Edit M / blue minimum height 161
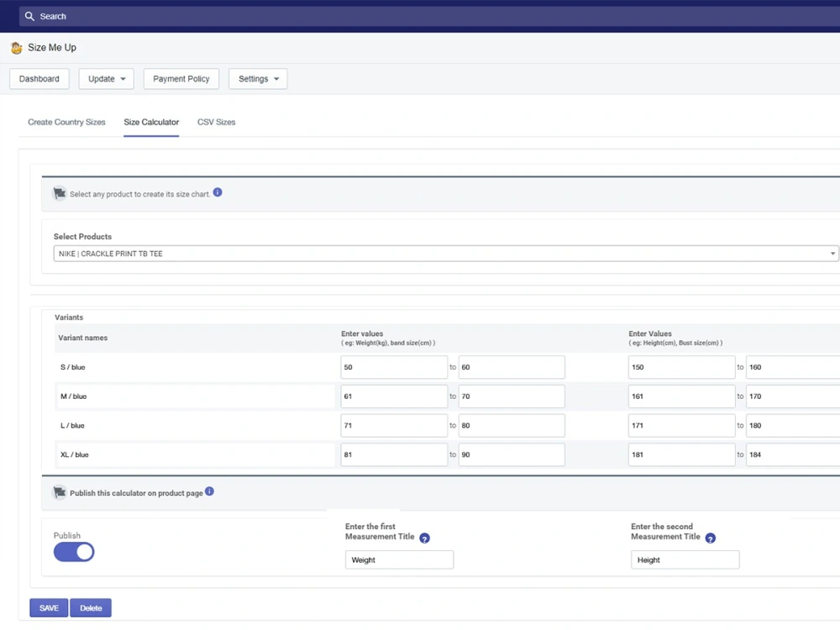The height and width of the screenshot is (630, 840). 681,396
